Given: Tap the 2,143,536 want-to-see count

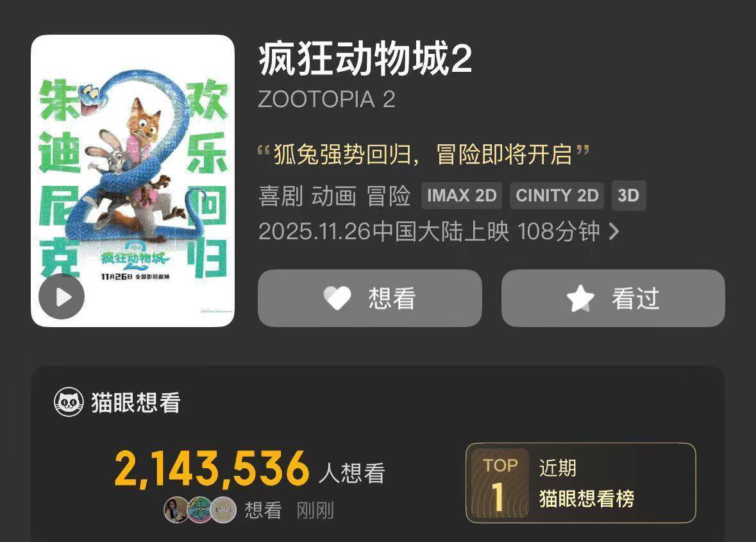Looking at the screenshot, I should point(212,468).
